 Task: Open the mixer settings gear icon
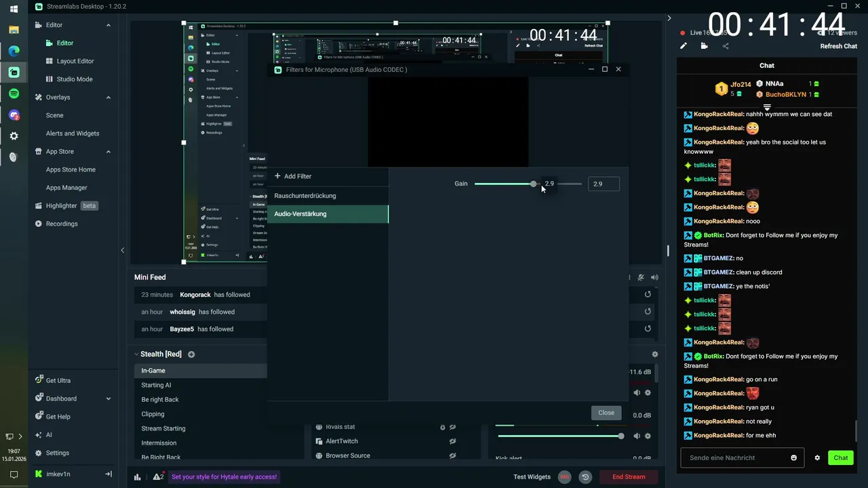[x=654, y=354]
